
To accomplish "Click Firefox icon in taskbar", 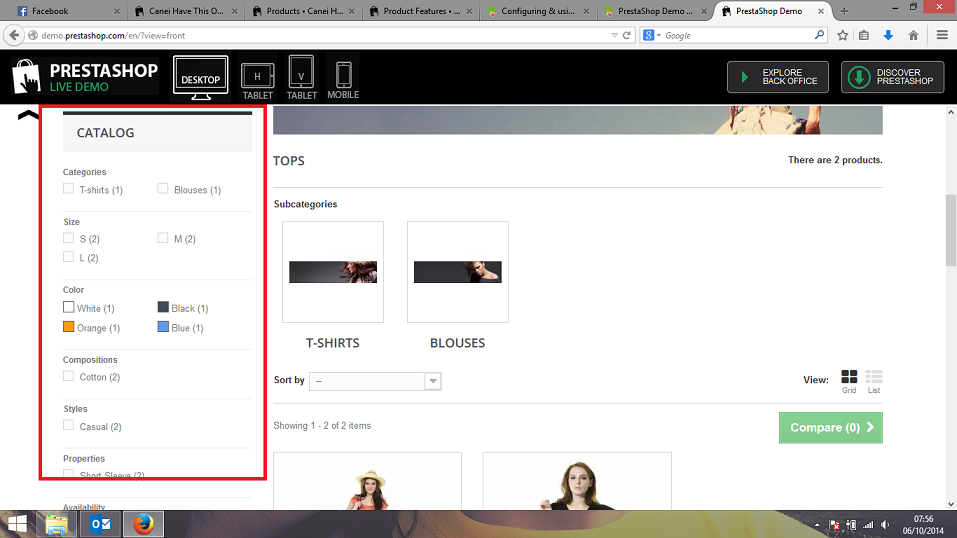I will point(143,524).
